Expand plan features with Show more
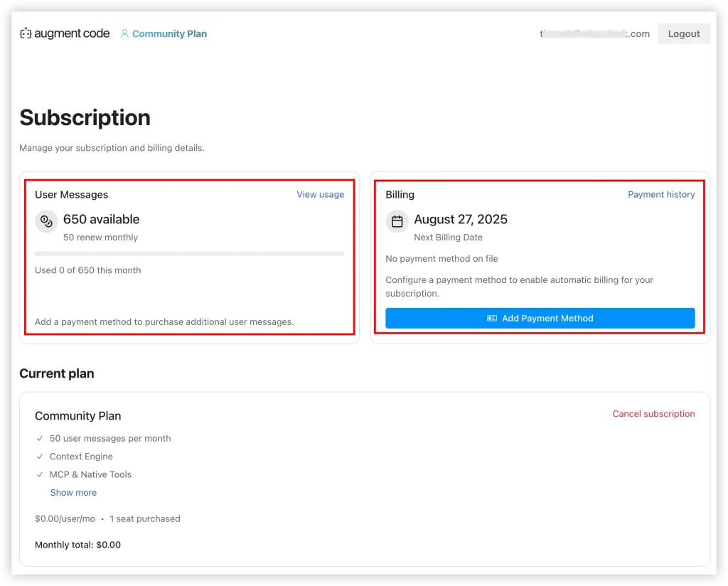728x586 pixels. click(x=73, y=493)
